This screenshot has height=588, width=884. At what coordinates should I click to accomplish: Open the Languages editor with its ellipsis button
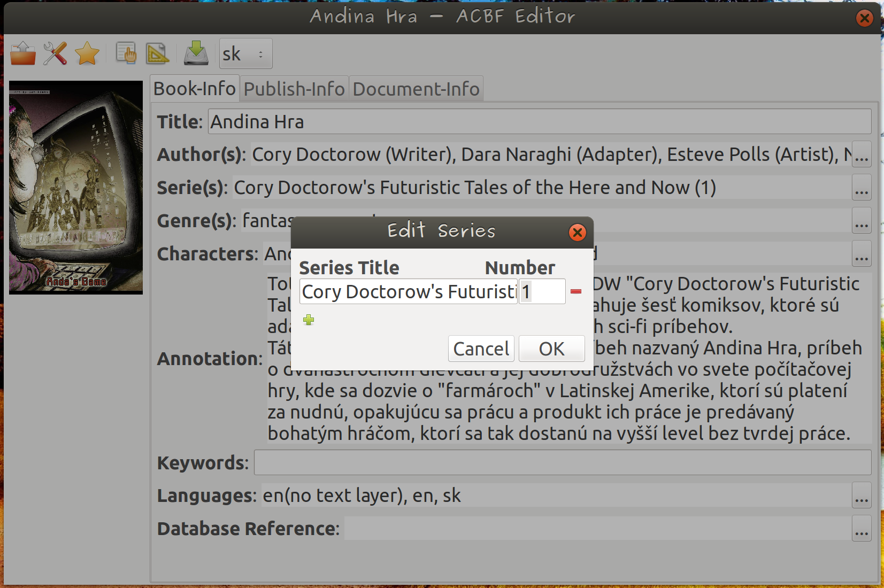[x=862, y=496]
